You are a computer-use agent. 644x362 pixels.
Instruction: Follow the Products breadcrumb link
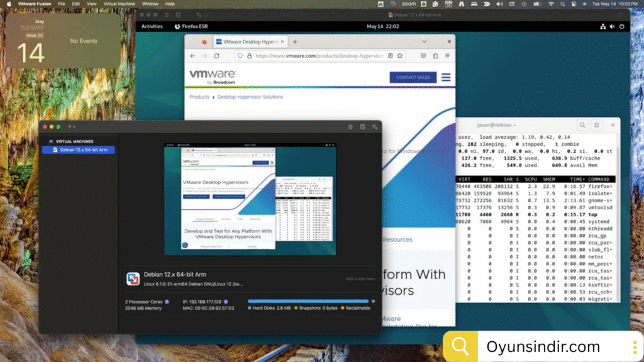click(x=199, y=97)
